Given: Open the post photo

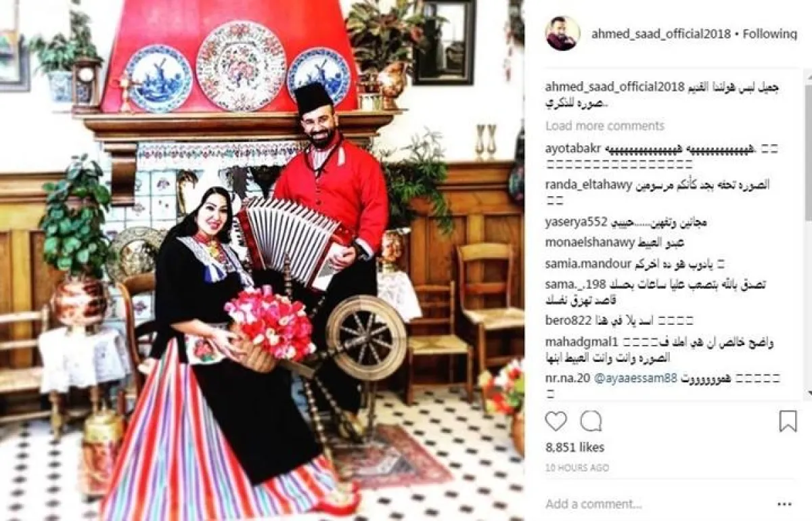Looking at the screenshot, I should tap(262, 260).
